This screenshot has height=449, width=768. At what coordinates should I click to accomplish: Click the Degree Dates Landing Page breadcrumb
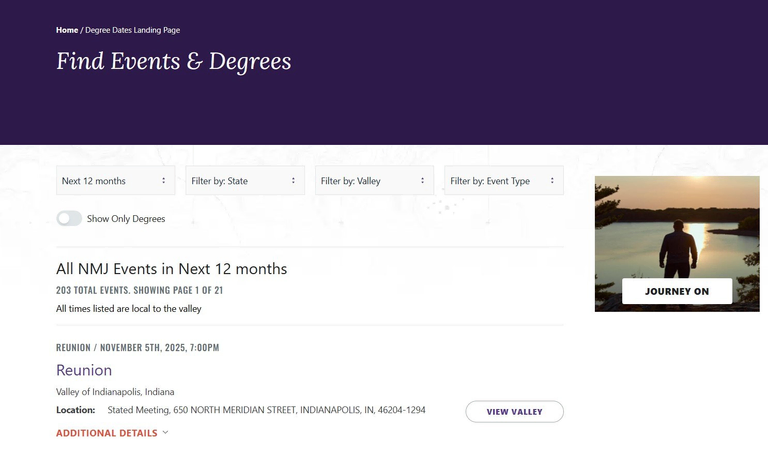(133, 30)
